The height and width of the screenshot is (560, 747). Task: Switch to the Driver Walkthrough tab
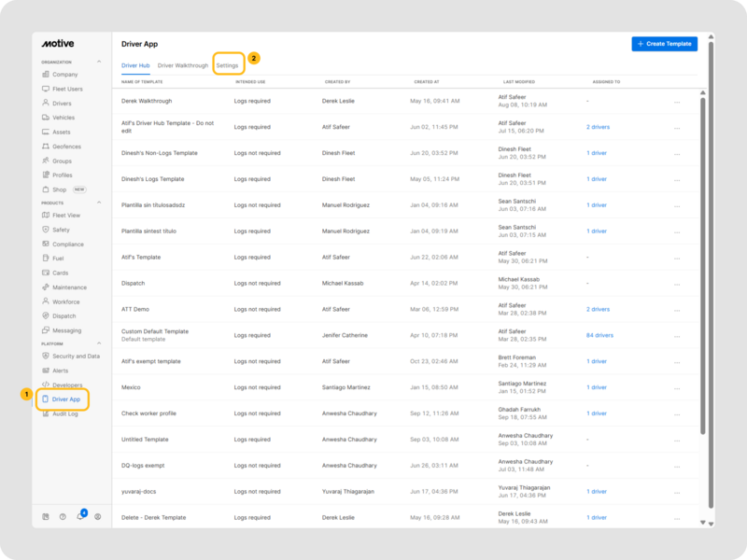(183, 65)
